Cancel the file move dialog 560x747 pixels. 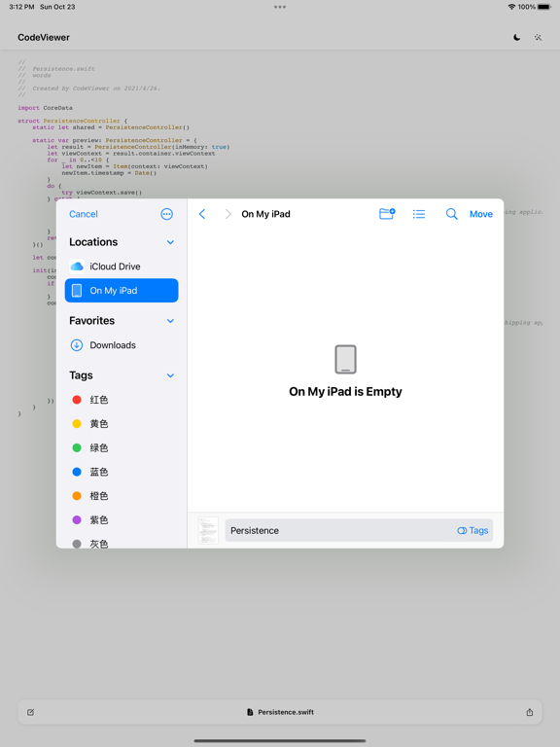pos(84,214)
